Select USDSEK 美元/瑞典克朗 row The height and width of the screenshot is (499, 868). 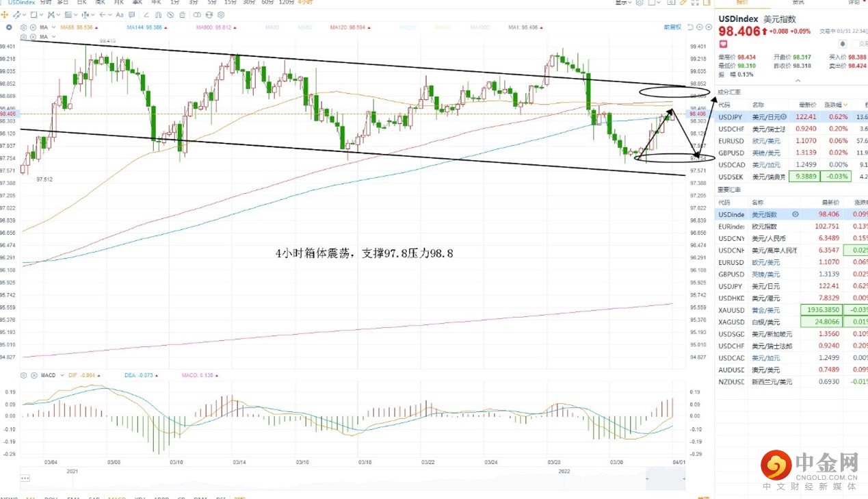coord(791,177)
